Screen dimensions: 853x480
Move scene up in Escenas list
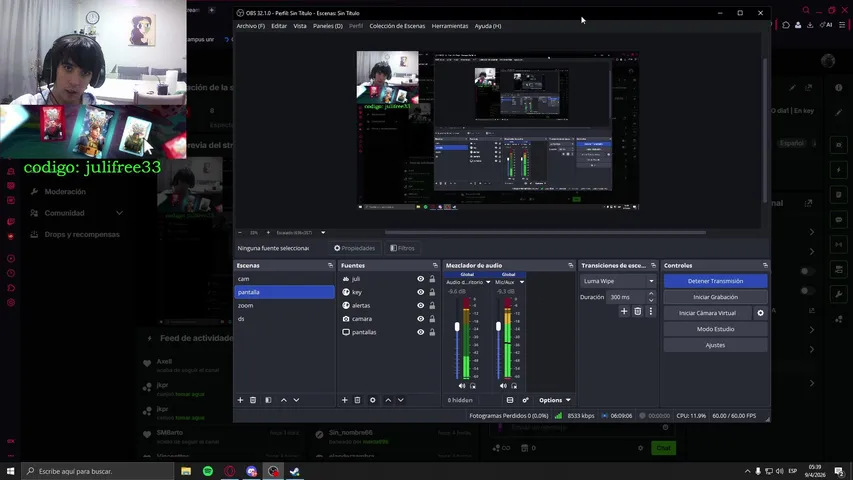(283, 400)
